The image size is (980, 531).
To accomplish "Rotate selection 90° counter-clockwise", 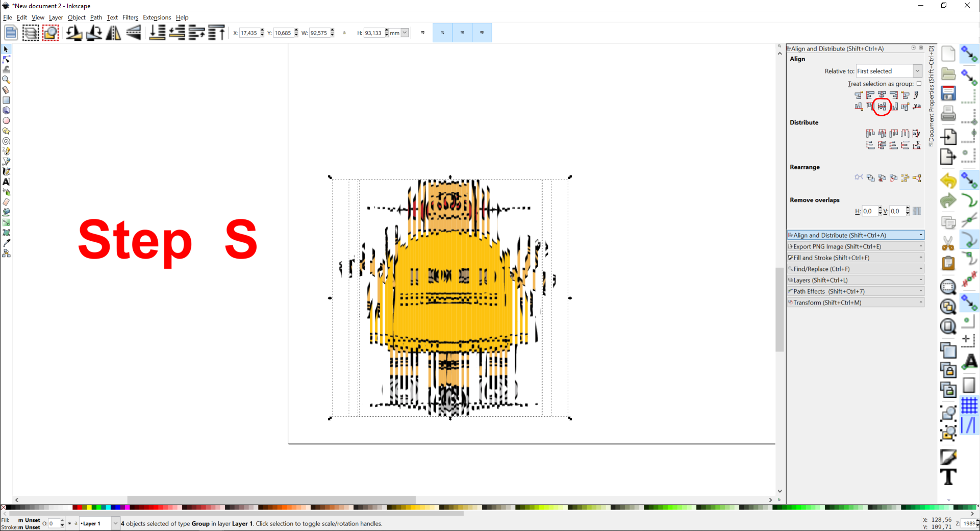I will point(74,33).
